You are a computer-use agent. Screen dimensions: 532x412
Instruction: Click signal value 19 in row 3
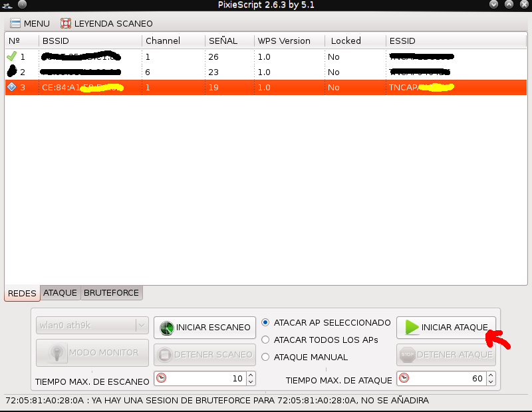coord(213,88)
